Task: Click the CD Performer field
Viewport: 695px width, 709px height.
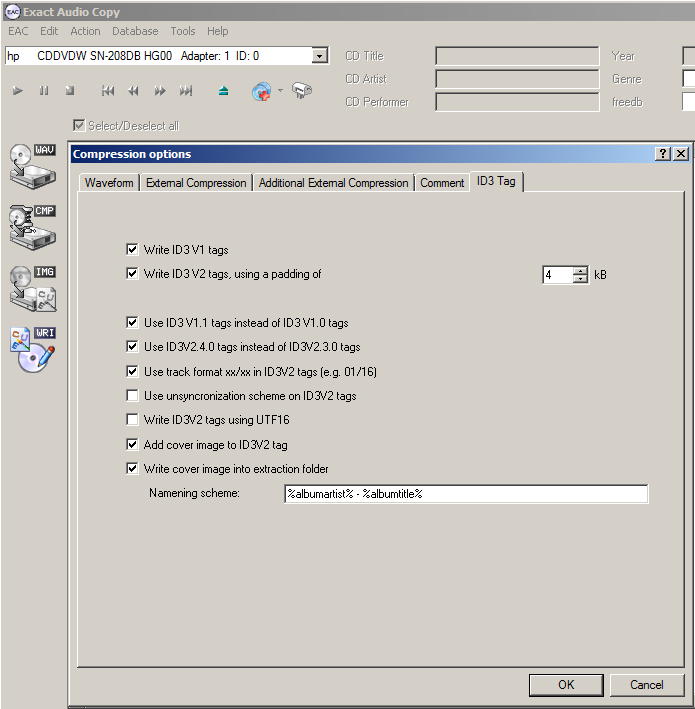Action: click(517, 102)
